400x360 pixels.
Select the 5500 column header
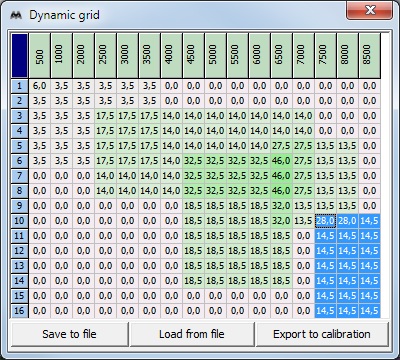point(238,55)
